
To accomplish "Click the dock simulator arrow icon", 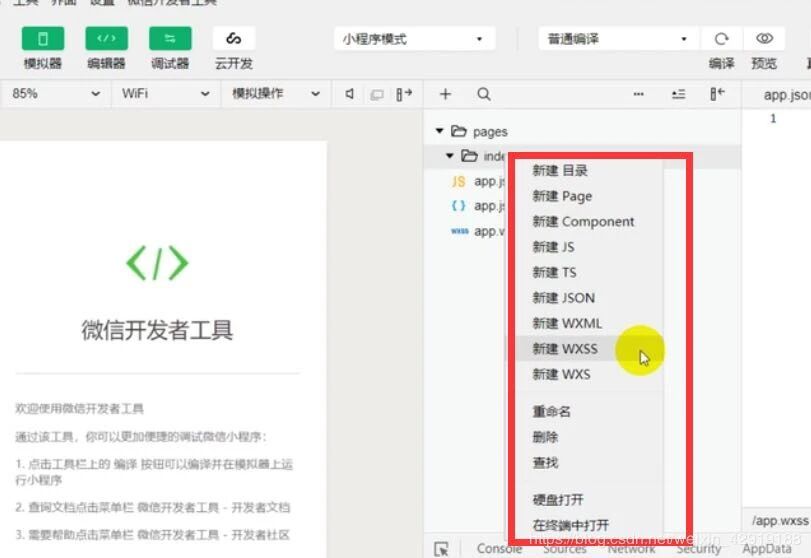I will click(404, 94).
